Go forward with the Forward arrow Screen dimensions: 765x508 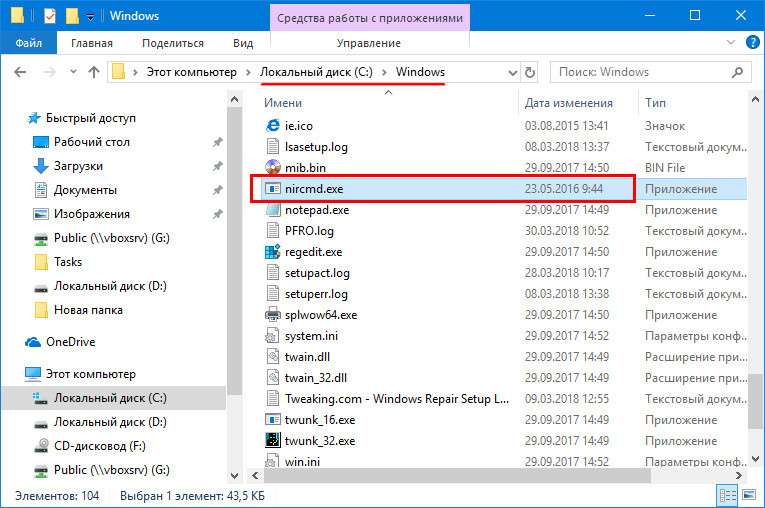50,72
